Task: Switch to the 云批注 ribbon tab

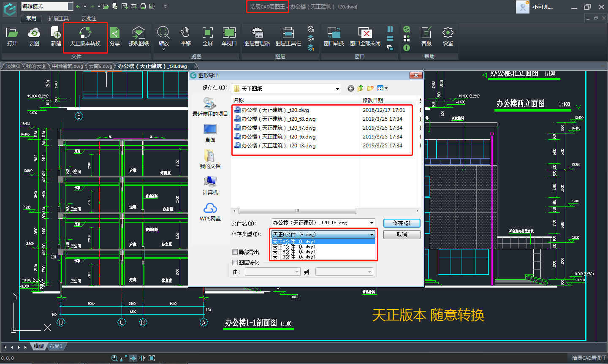Action: 89,19
